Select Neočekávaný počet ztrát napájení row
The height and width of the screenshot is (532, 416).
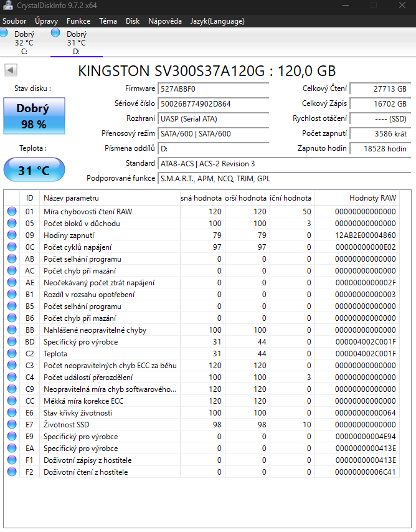tap(202, 283)
